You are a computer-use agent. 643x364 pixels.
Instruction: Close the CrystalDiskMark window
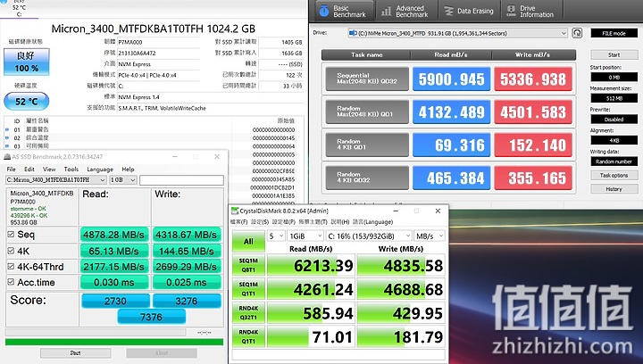coord(438,211)
